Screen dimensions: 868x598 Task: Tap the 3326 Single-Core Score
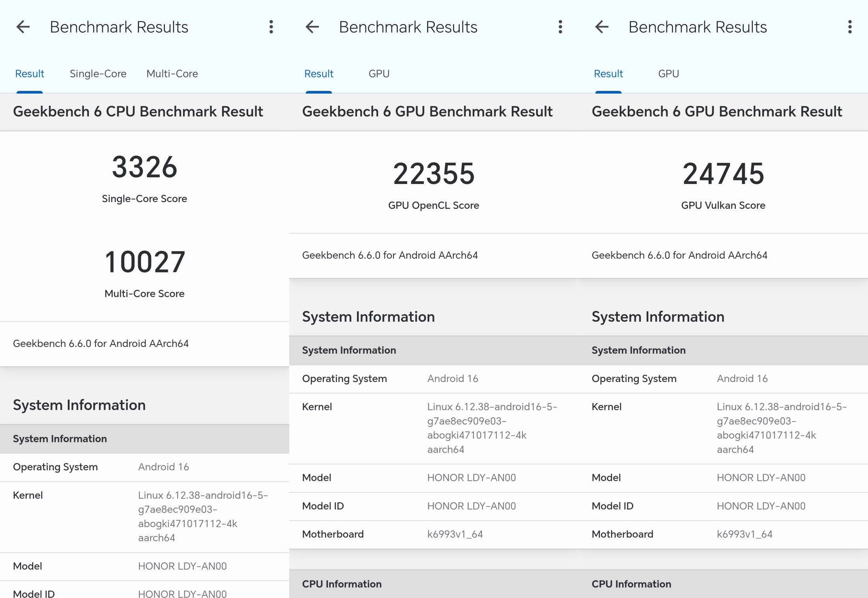(144, 167)
